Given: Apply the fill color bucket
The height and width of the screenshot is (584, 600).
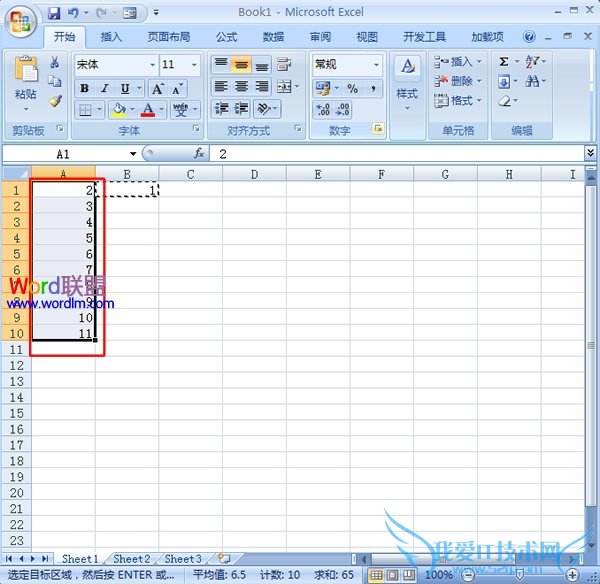Looking at the screenshot, I should click(119, 110).
